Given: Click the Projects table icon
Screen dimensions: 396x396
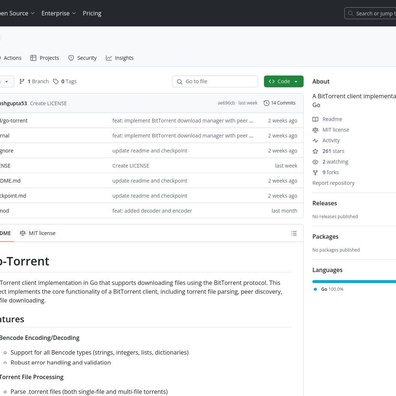Looking at the screenshot, I should 33,58.
